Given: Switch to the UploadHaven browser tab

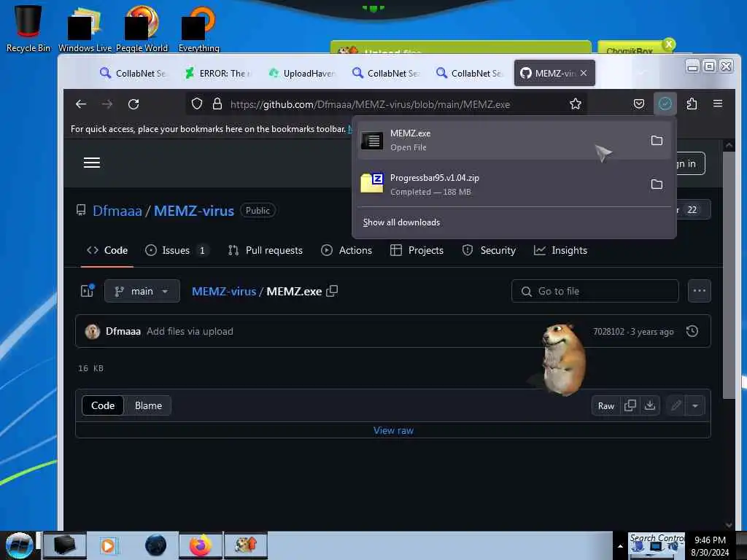Looking at the screenshot, I should [301, 74].
